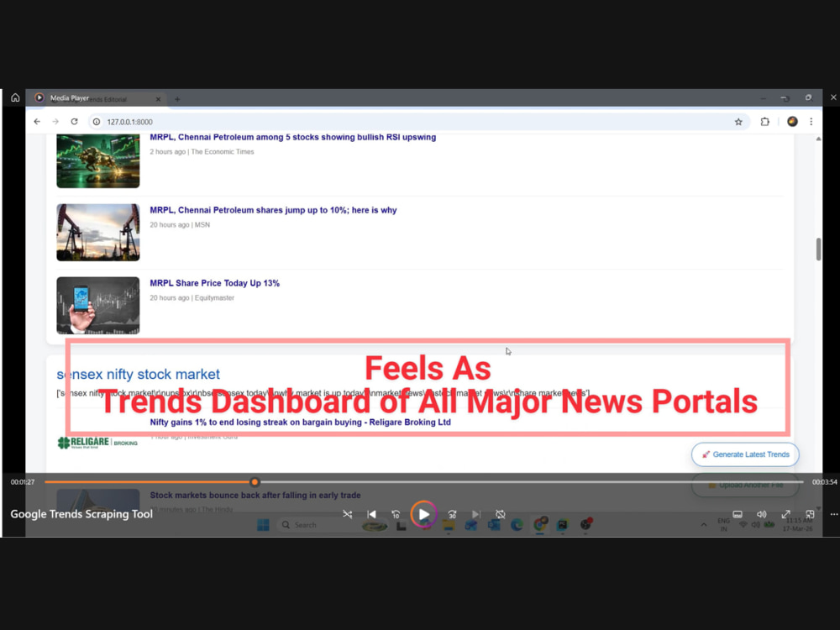The width and height of the screenshot is (840, 630).
Task: Close the Media Player window
Action: pyautogui.click(x=833, y=97)
